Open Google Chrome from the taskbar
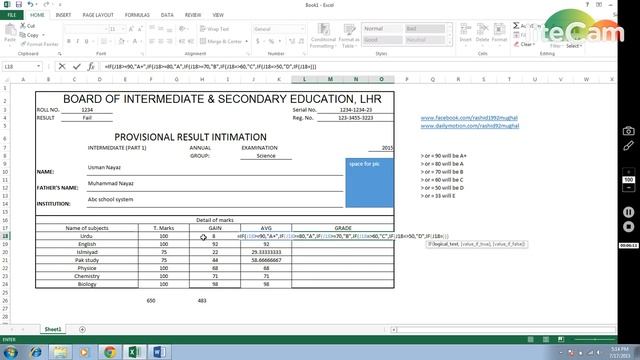The image size is (640, 360). 109,351
